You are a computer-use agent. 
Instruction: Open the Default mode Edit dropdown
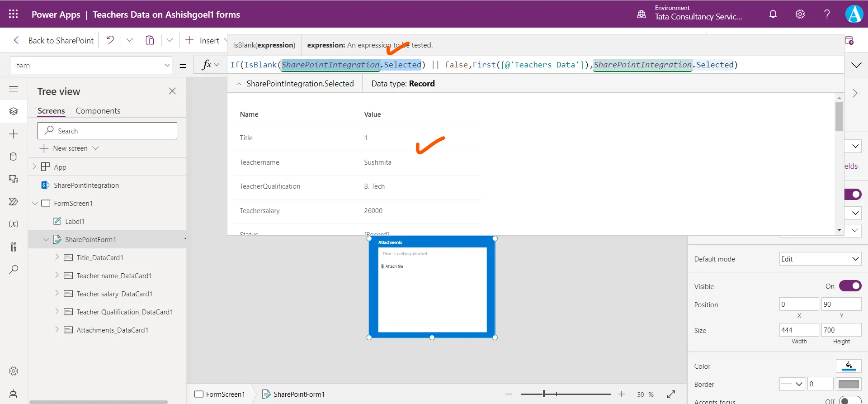[821, 259]
